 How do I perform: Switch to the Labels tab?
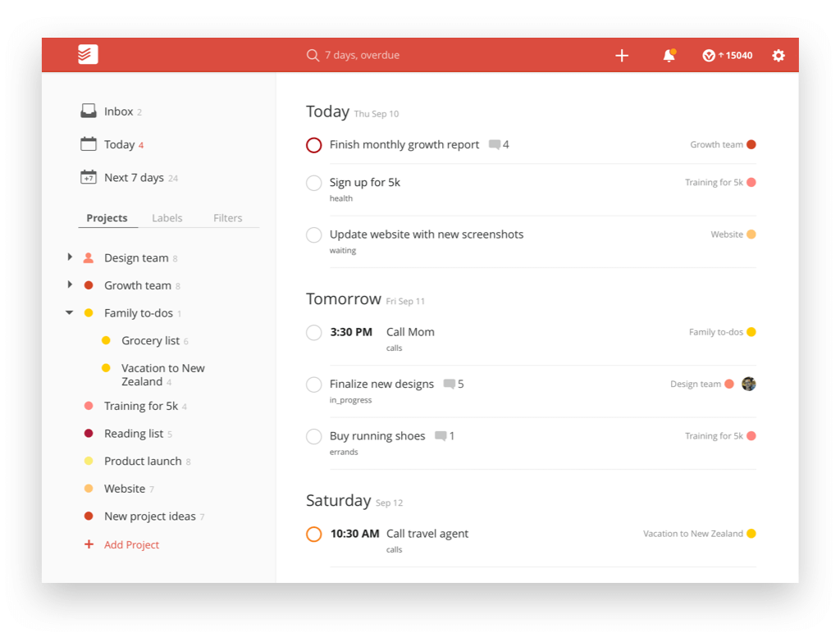coord(167,217)
